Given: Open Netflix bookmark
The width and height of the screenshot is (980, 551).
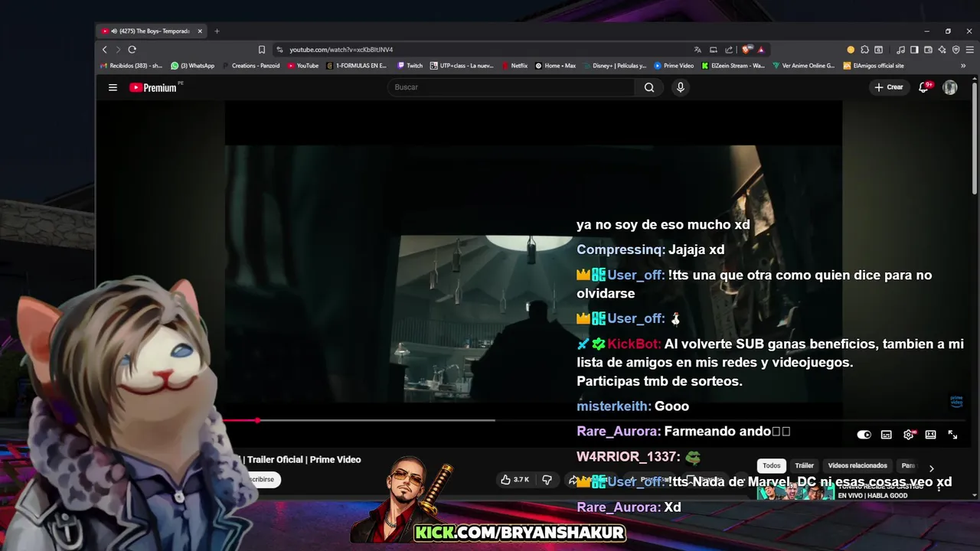Looking at the screenshot, I should [514, 66].
